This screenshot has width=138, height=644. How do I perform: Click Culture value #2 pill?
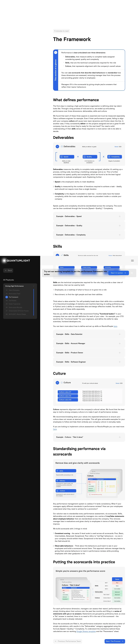68,396
